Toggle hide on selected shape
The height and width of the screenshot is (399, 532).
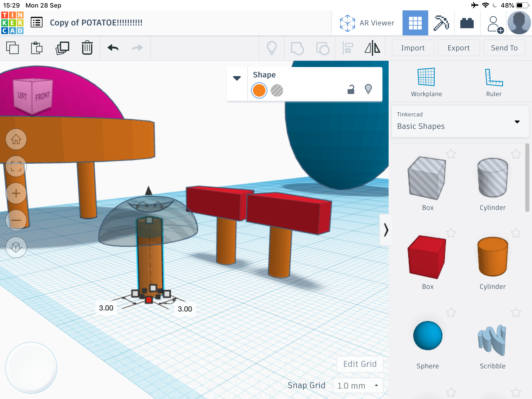[x=368, y=89]
